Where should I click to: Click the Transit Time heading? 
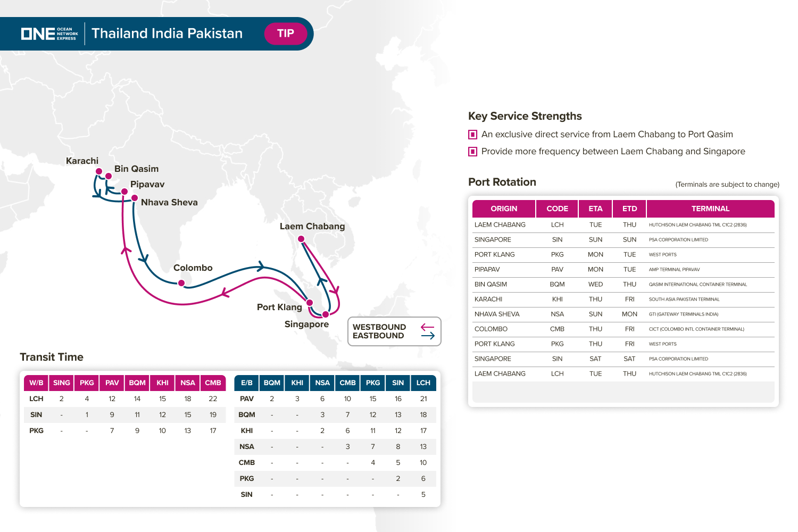[52, 357]
